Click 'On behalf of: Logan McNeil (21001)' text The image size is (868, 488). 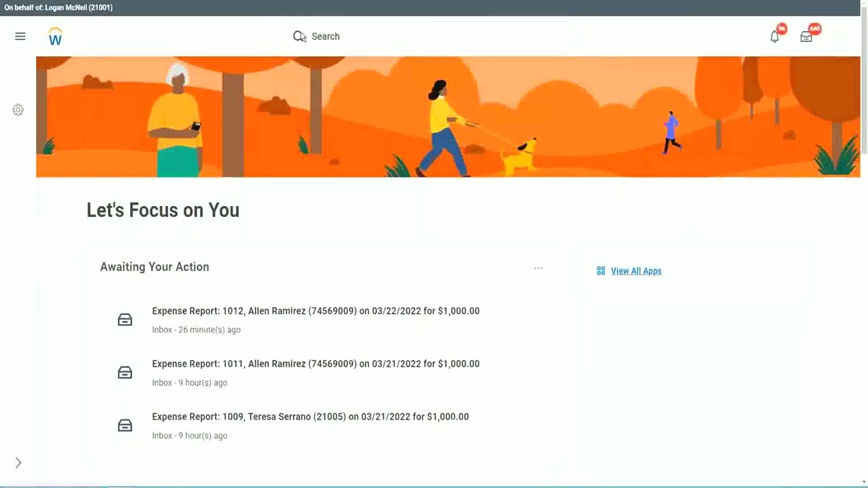pyautogui.click(x=58, y=7)
